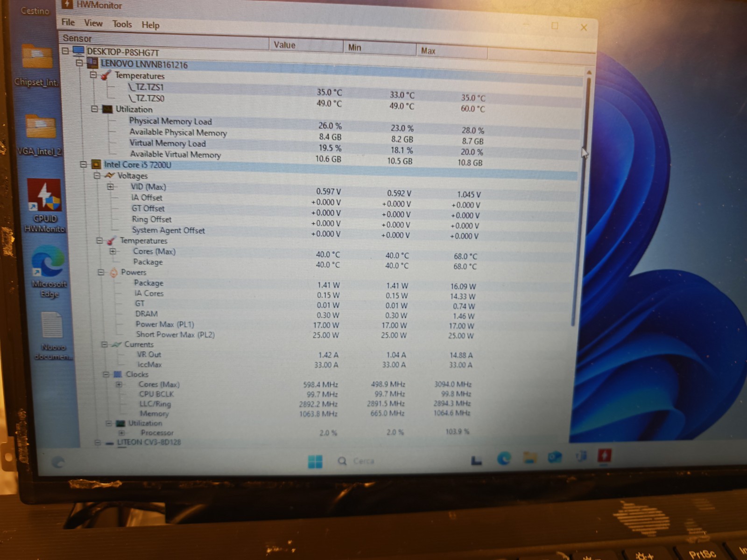Collapse the DESKTOP-P8SHG7T root node
Screen dimensions: 747x560
tap(65, 50)
